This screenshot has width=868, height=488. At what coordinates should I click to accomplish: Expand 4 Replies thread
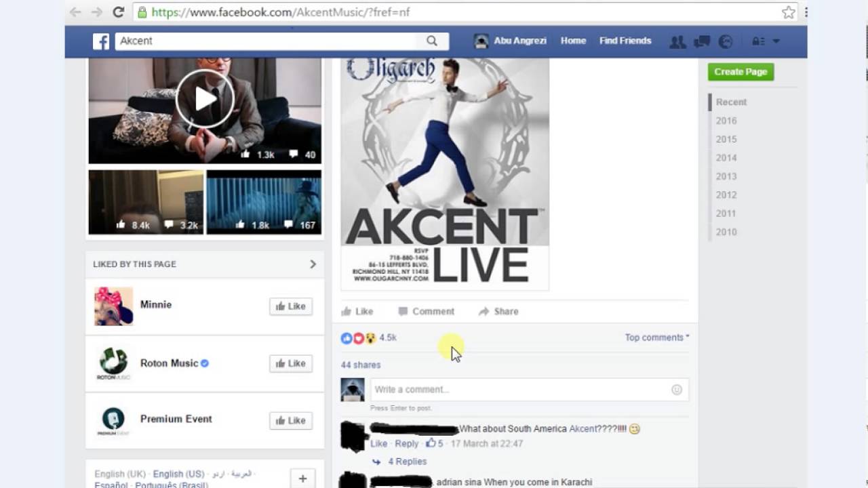click(407, 462)
